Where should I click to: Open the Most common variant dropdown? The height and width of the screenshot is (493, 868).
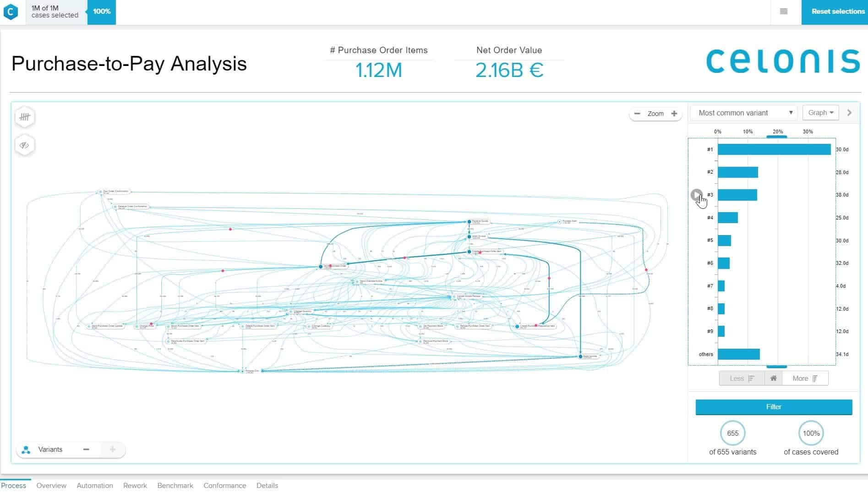744,113
